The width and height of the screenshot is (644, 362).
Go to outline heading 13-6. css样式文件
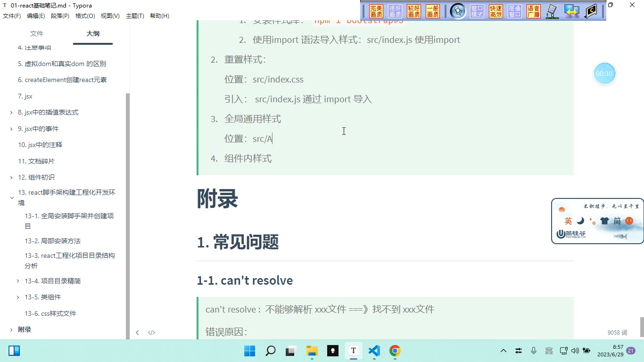(50, 313)
